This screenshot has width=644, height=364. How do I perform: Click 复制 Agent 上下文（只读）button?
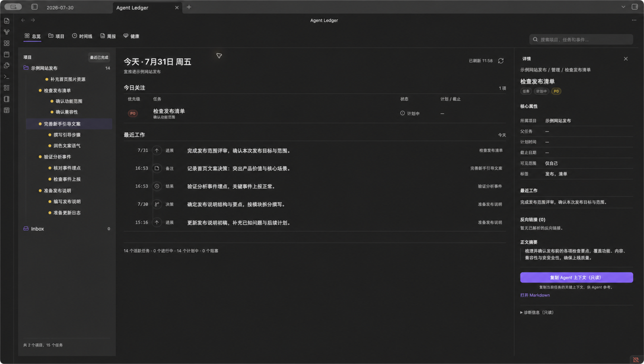point(576,277)
